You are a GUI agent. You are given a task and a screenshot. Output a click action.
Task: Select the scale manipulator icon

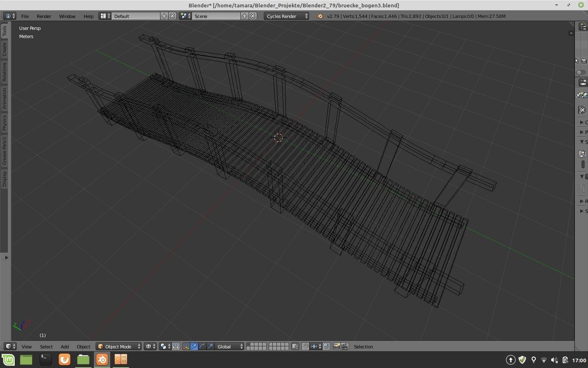pos(211,346)
